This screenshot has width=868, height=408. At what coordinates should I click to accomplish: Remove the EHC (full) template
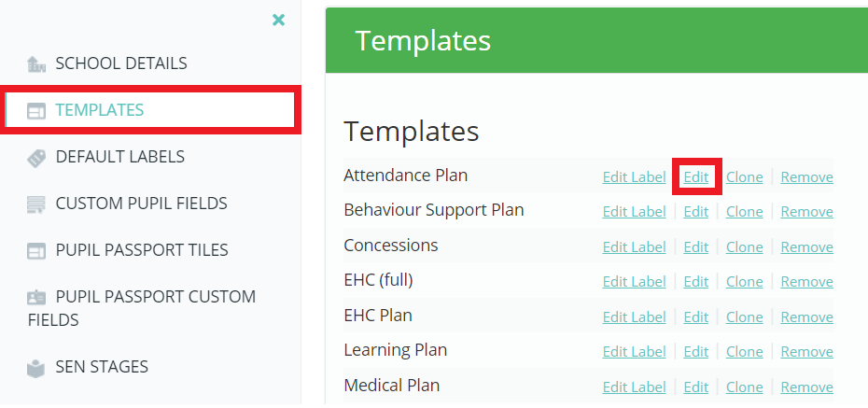click(x=806, y=282)
